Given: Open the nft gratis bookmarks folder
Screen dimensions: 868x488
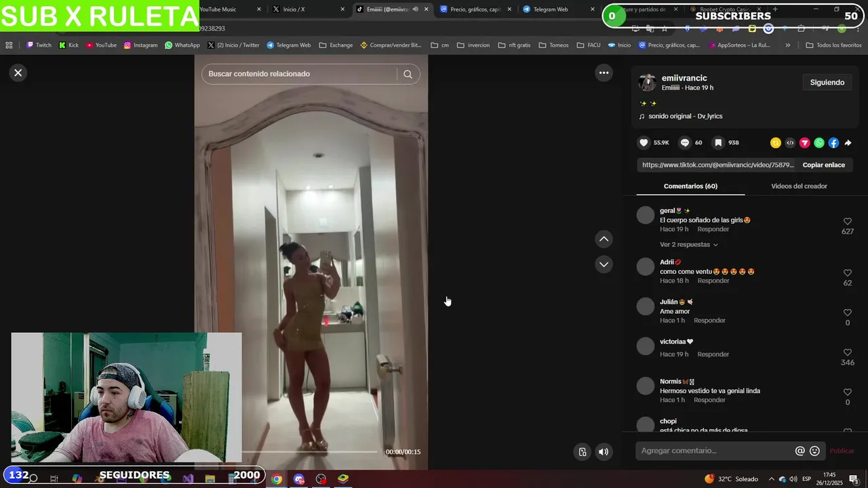Looking at the screenshot, I should [514, 45].
